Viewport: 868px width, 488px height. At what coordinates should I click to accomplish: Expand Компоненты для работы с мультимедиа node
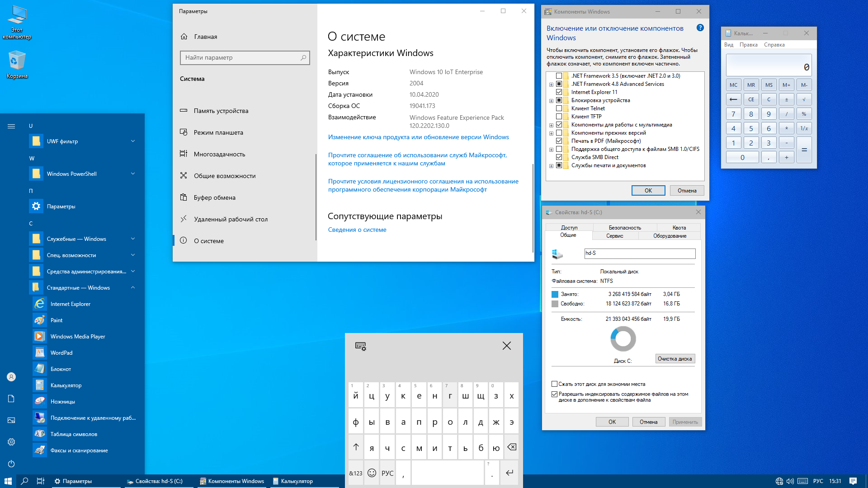click(x=551, y=125)
